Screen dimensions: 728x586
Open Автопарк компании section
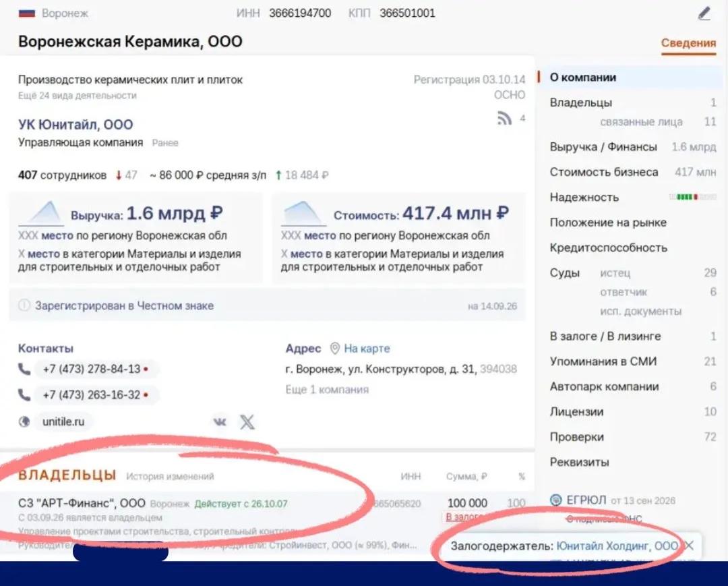click(x=605, y=386)
